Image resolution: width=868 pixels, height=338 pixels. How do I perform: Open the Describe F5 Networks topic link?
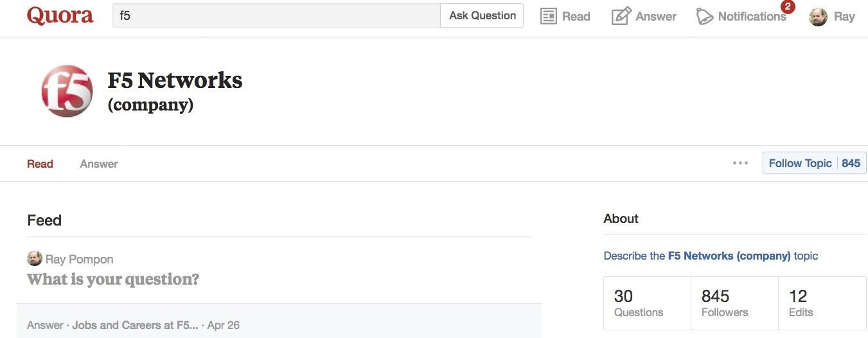[x=711, y=256]
